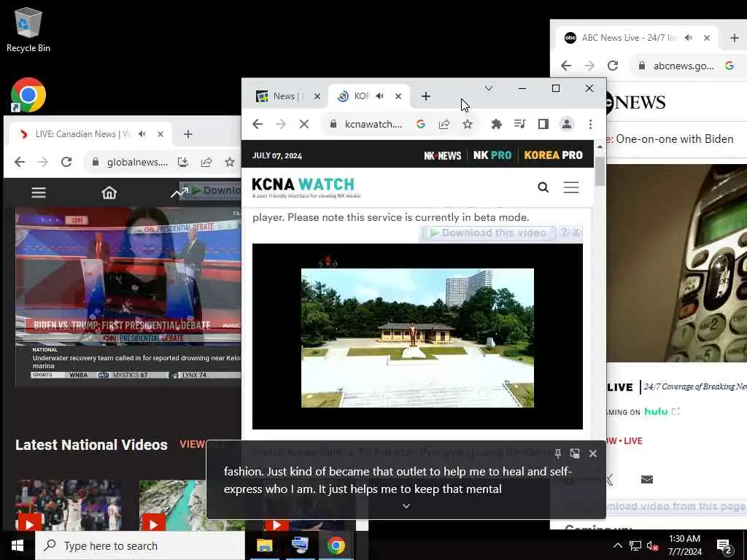This screenshot has height=560, width=747.
Task: Stop page loading in KCNA Watch window
Action: pyautogui.click(x=304, y=124)
